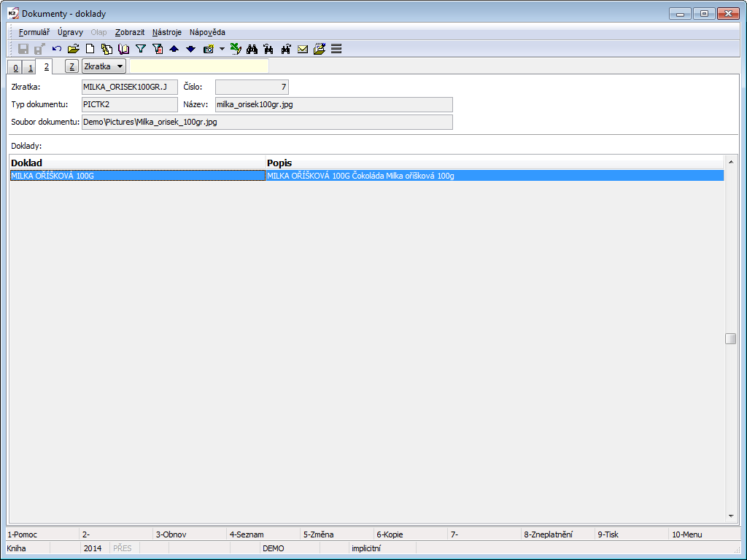Viewport: 747px width, 560px height.
Task: Click the third binoculars icon
Action: [286, 49]
